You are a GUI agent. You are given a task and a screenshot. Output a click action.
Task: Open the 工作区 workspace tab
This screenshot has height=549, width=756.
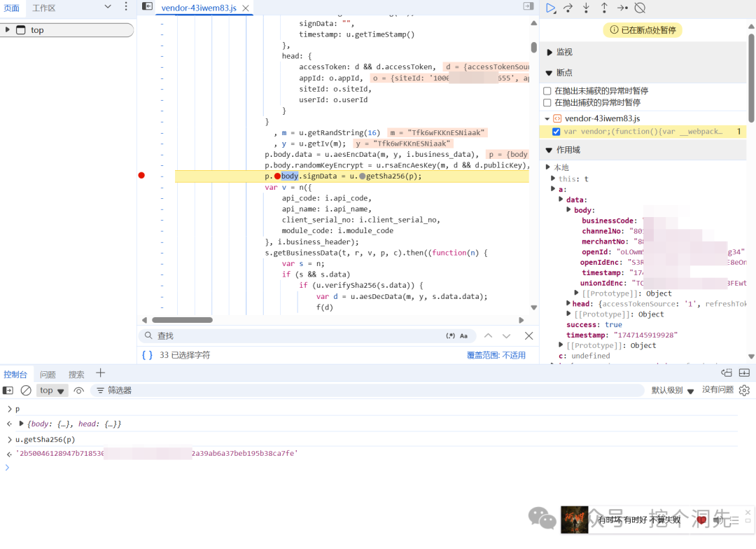pyautogui.click(x=44, y=8)
